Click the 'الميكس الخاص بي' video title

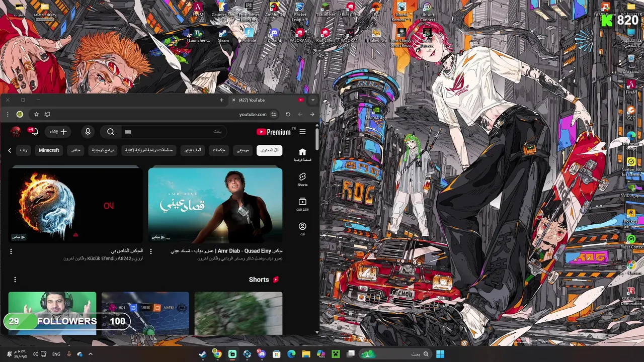click(127, 251)
